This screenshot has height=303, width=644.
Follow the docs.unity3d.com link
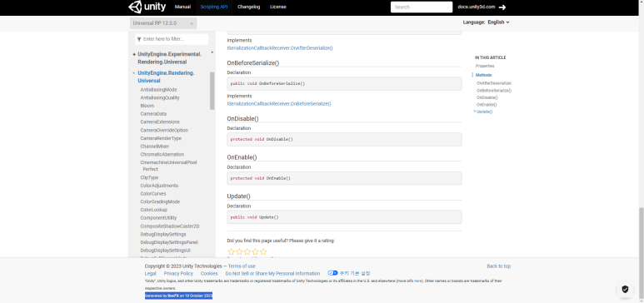click(x=476, y=7)
